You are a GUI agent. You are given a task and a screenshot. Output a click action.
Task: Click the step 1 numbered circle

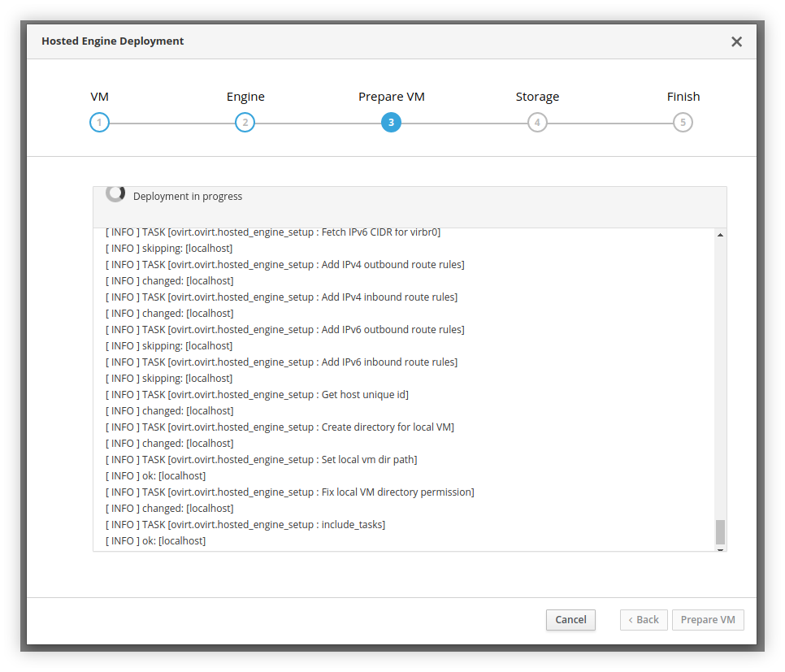tap(99, 123)
